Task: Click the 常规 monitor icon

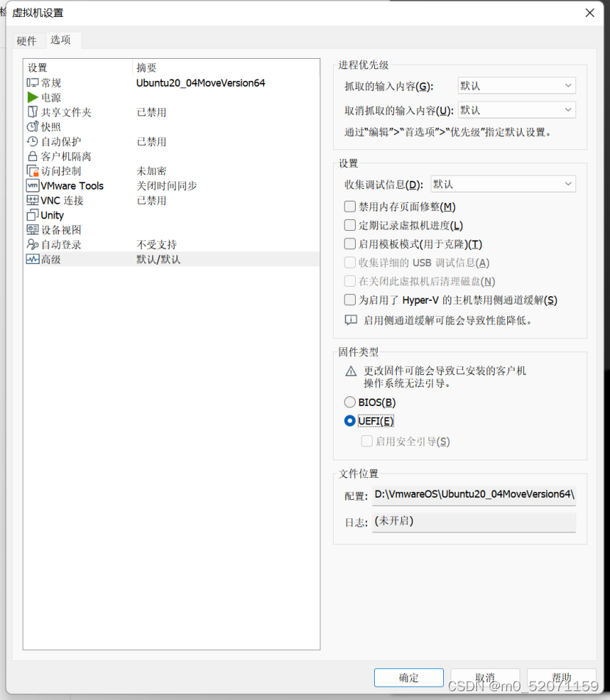Action: coord(32,82)
